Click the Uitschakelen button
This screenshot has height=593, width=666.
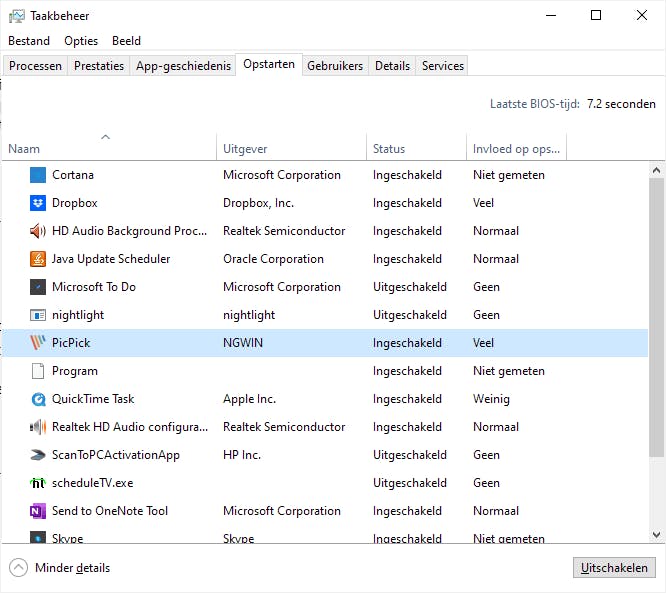coord(615,568)
